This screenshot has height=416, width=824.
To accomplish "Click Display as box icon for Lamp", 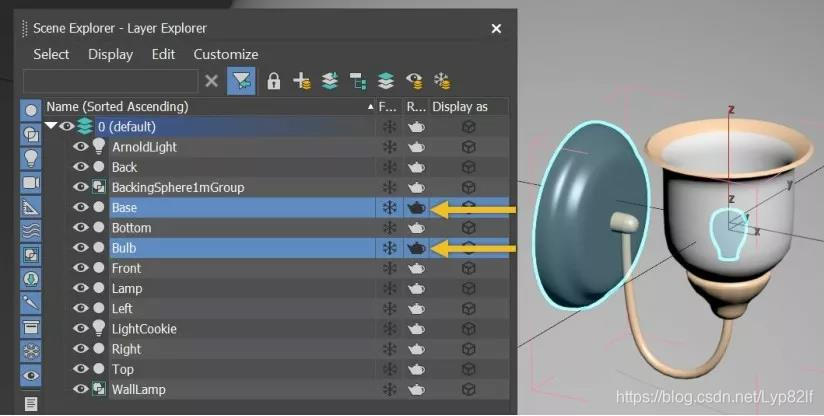I will click(469, 288).
